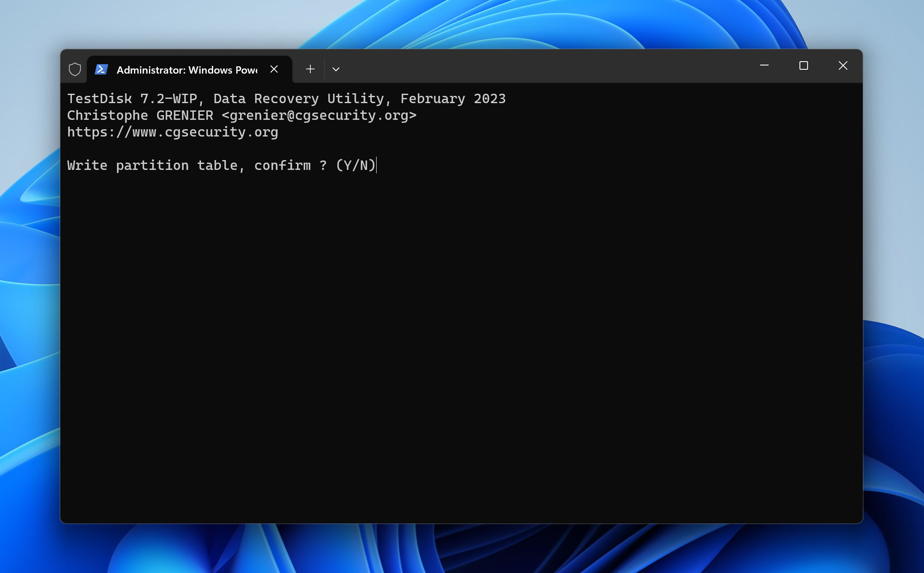Click the https://www.cgsecurity.org link text
The width and height of the screenshot is (924, 573).
[x=173, y=132]
